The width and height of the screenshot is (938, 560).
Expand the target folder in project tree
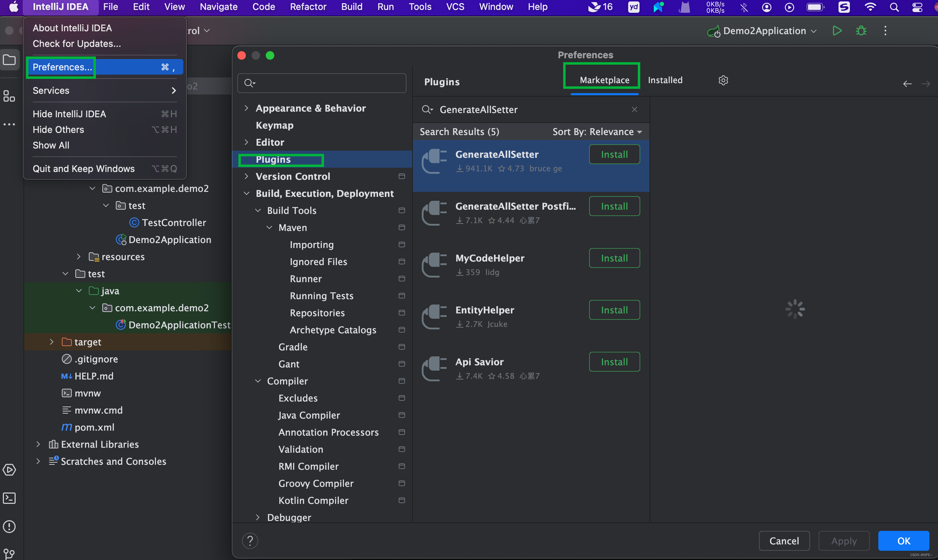tap(52, 342)
